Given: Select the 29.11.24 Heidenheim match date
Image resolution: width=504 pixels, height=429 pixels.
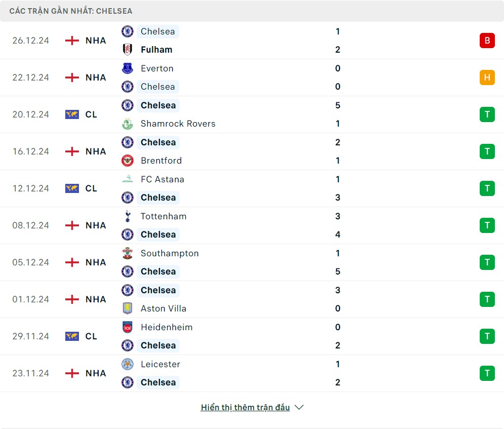Looking at the screenshot, I should click(31, 336).
